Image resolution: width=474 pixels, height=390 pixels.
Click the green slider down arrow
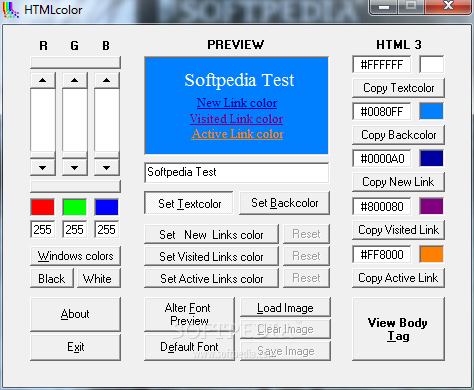[75, 167]
